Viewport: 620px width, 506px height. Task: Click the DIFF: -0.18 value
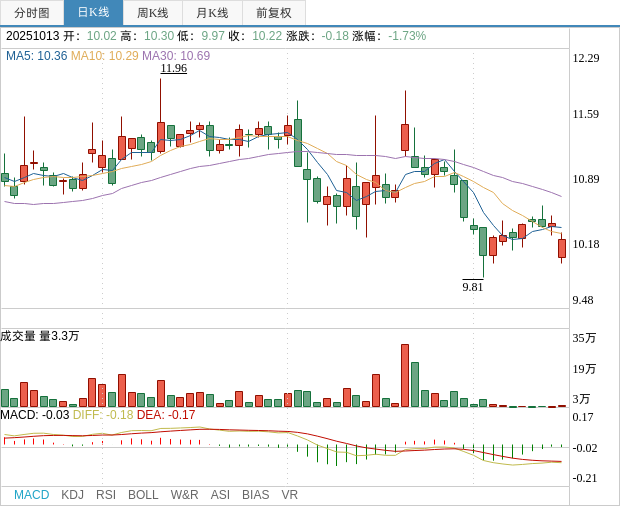[103, 415]
